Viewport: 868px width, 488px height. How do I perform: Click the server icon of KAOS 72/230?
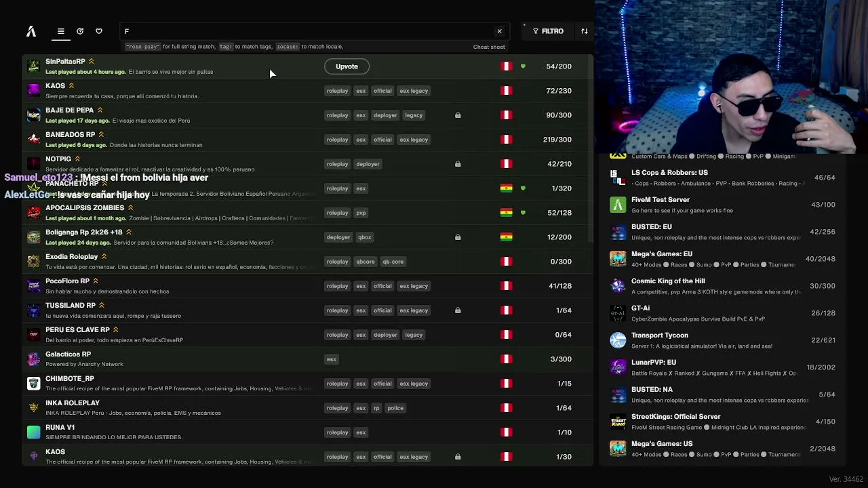(x=33, y=91)
